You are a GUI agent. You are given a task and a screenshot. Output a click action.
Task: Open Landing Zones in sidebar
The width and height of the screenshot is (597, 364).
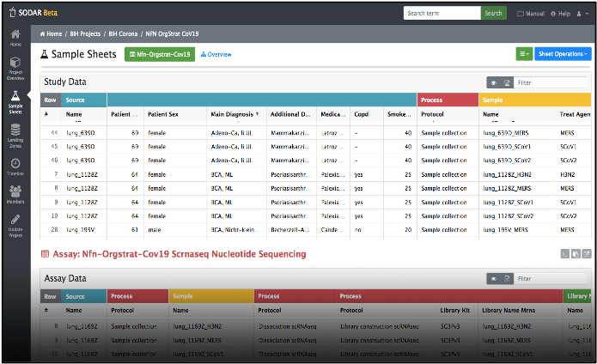tap(15, 136)
